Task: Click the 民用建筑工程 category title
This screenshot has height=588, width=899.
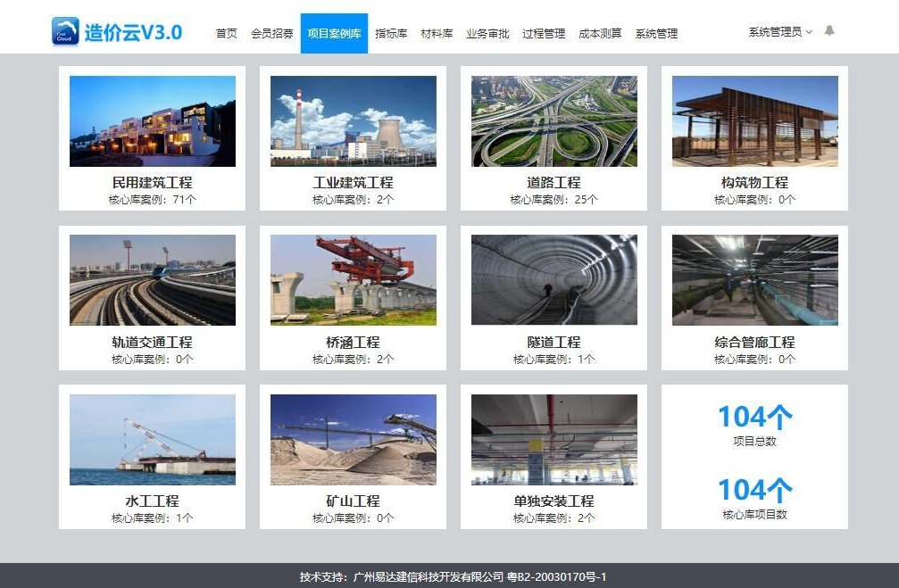Action: (x=153, y=183)
